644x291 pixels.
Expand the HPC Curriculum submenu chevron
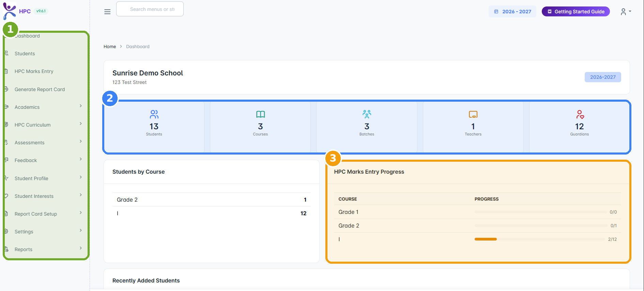[x=81, y=123]
